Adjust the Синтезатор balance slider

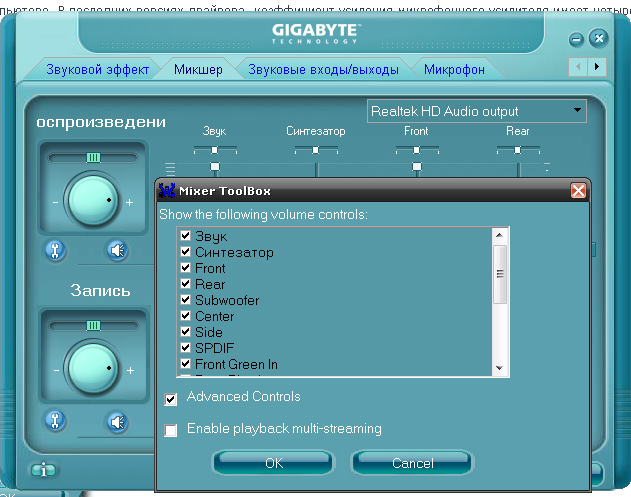pyautogui.click(x=316, y=150)
